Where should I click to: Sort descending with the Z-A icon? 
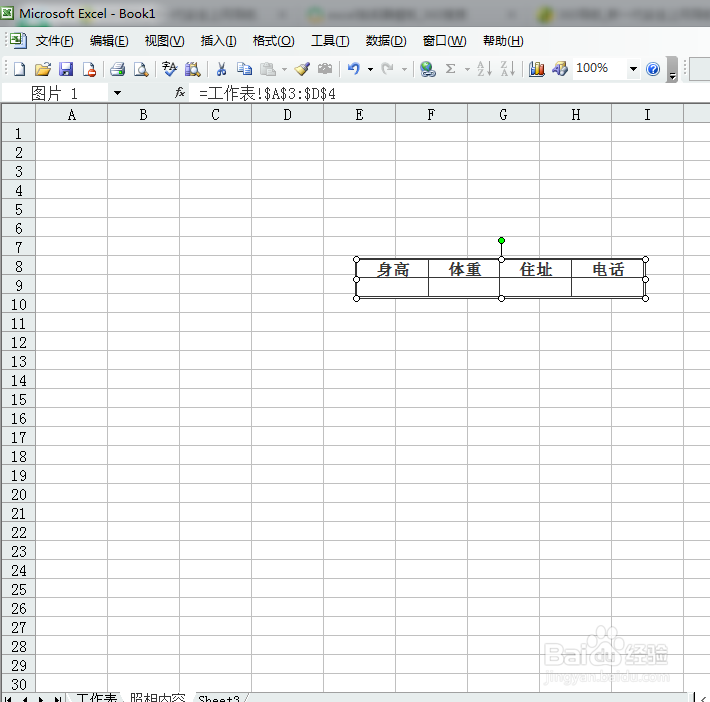[x=508, y=69]
